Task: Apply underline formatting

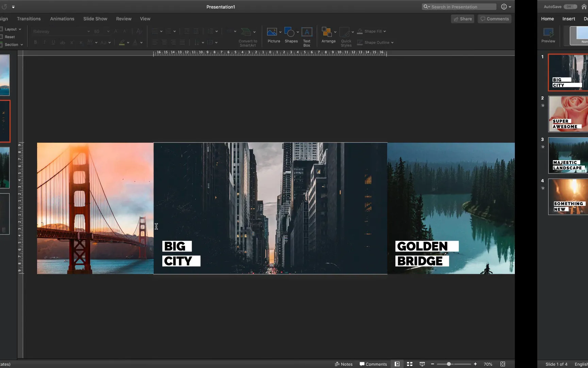Action: tap(53, 42)
